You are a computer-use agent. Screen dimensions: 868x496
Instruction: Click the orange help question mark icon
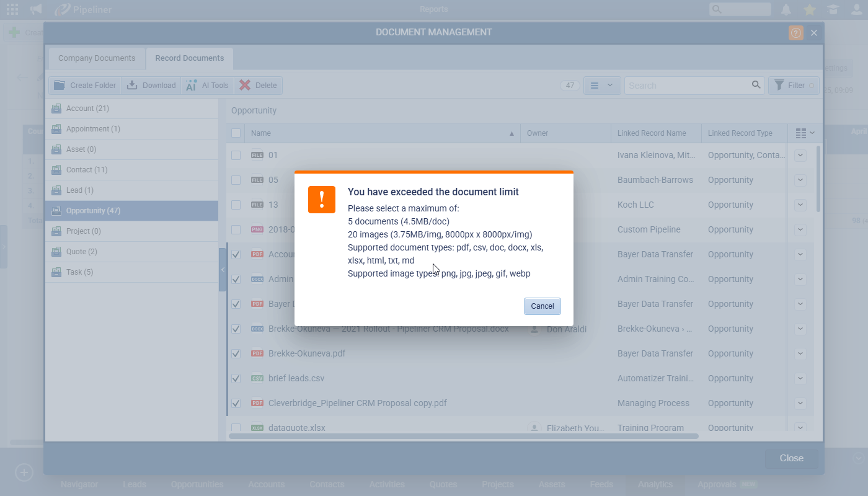click(x=795, y=33)
